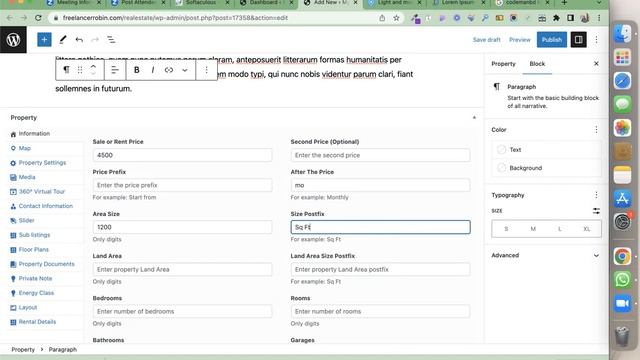The width and height of the screenshot is (640, 360).
Task: Pick the Text color swatch
Action: point(502,149)
